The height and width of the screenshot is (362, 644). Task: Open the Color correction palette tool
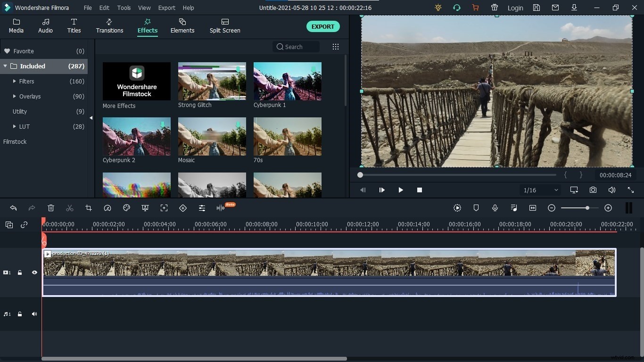[126, 208]
